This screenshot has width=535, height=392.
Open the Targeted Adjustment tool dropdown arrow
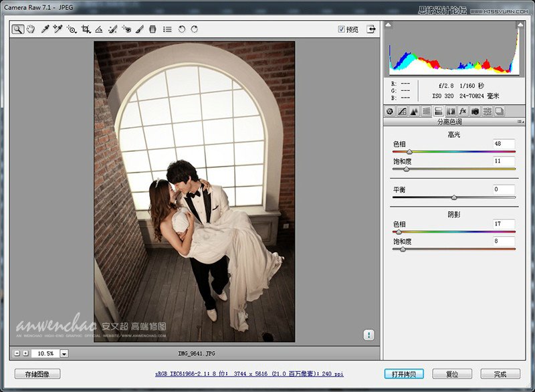(x=76, y=33)
